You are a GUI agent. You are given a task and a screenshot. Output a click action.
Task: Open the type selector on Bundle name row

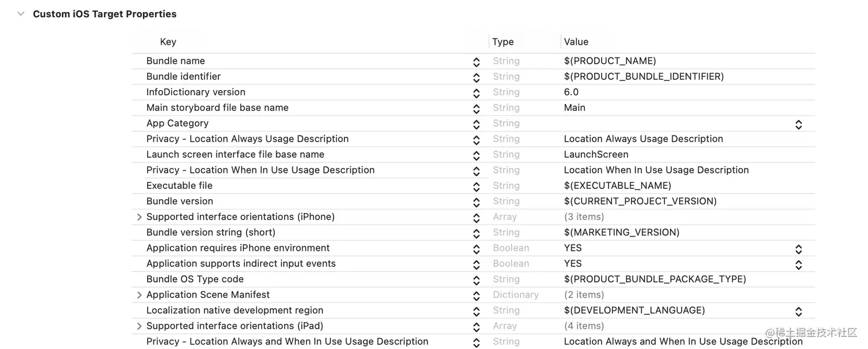(x=476, y=61)
